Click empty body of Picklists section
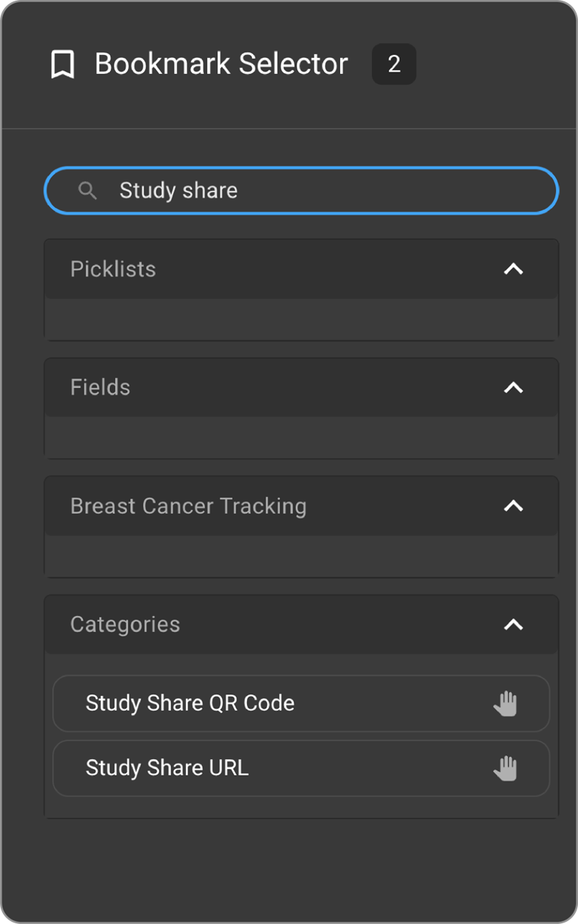The image size is (578, 924). [x=301, y=319]
